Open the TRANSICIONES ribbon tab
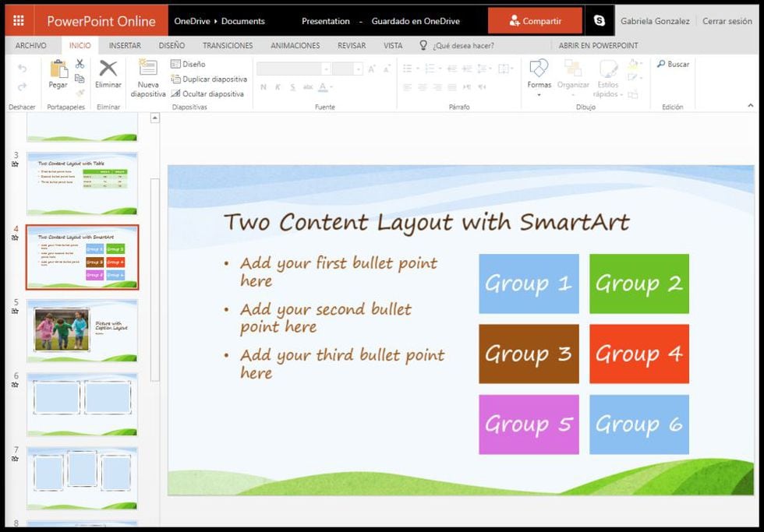This screenshot has width=764, height=532. [x=228, y=45]
